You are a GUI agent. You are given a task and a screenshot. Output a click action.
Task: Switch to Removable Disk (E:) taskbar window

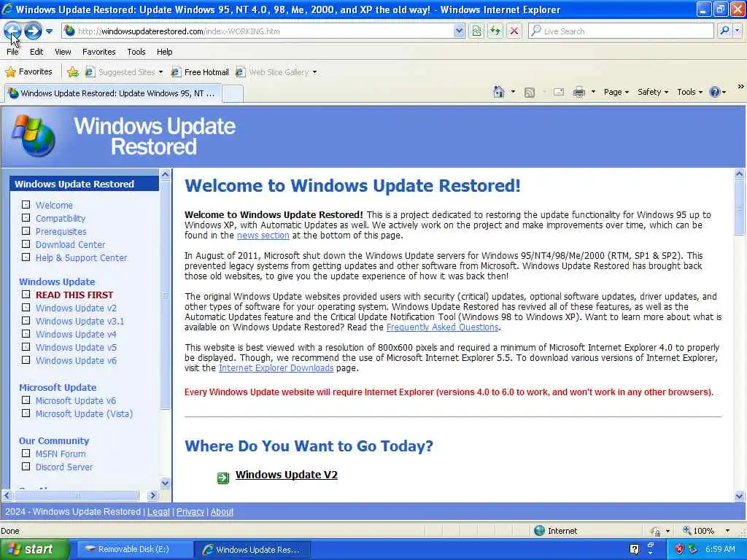(133, 550)
